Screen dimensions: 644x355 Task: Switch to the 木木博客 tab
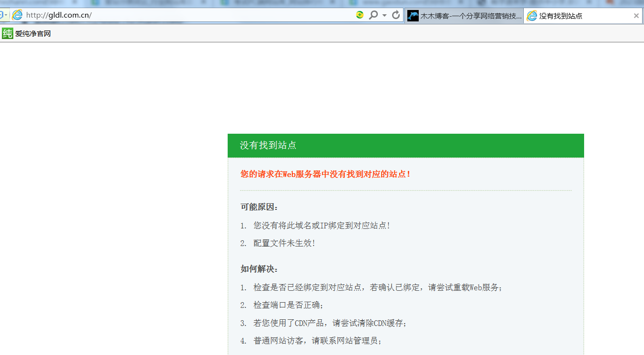[x=471, y=16]
